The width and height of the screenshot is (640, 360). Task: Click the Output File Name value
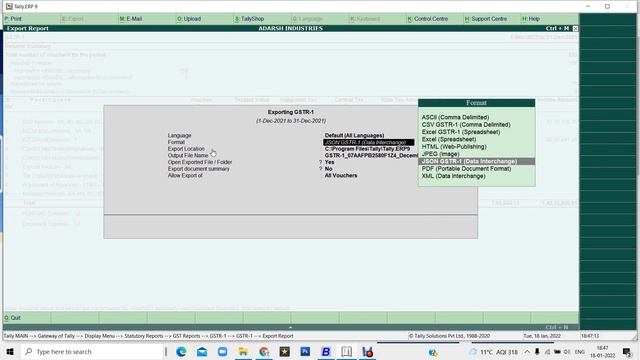(x=371, y=156)
